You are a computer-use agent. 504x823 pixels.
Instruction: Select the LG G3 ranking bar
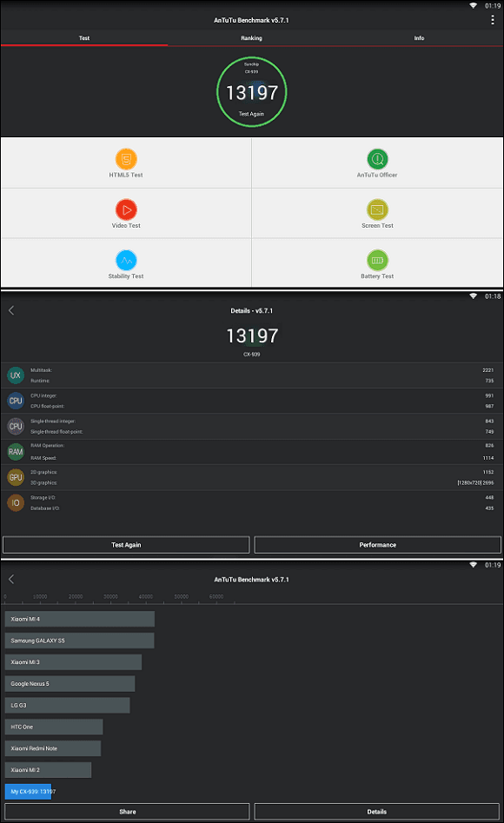click(67, 705)
